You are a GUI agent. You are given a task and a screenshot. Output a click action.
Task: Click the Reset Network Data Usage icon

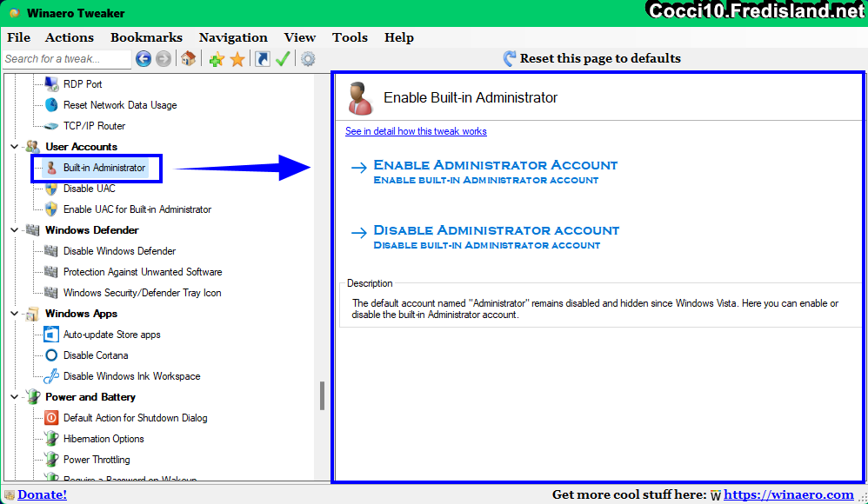pyautogui.click(x=51, y=105)
